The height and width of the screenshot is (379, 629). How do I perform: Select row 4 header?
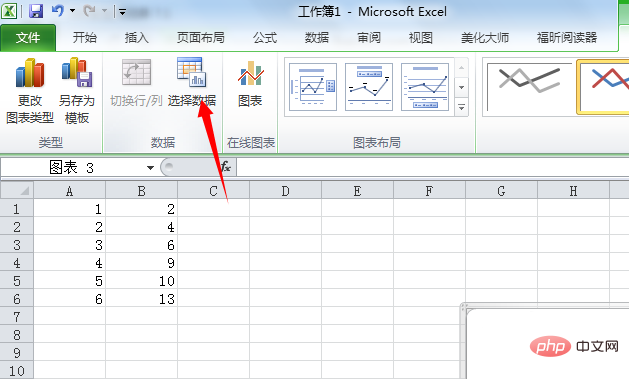(x=17, y=263)
